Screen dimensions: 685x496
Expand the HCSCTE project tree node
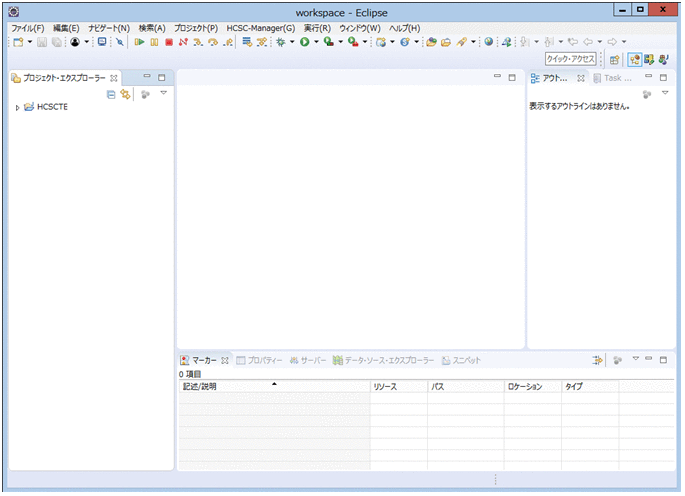coord(18,107)
